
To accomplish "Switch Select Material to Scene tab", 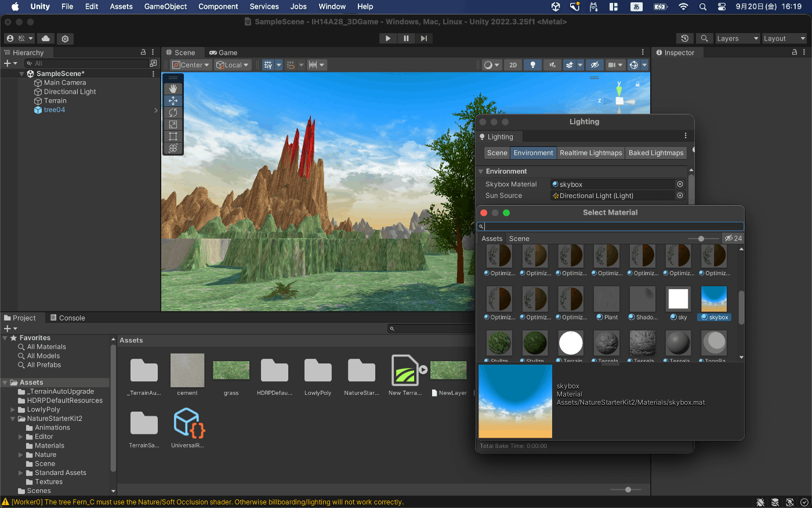I will tap(519, 239).
